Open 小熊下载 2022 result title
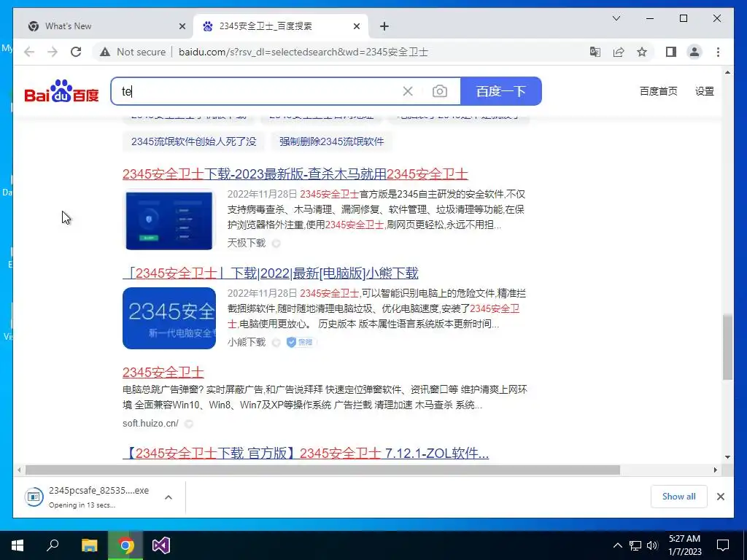 (x=270, y=273)
